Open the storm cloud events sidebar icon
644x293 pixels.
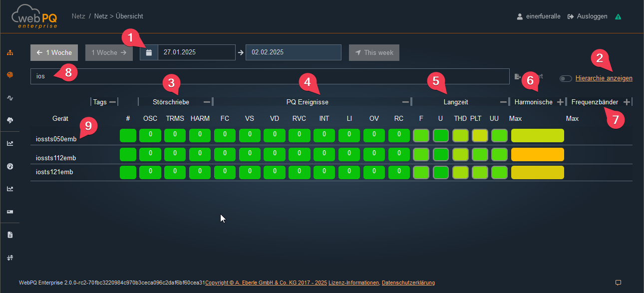10,120
